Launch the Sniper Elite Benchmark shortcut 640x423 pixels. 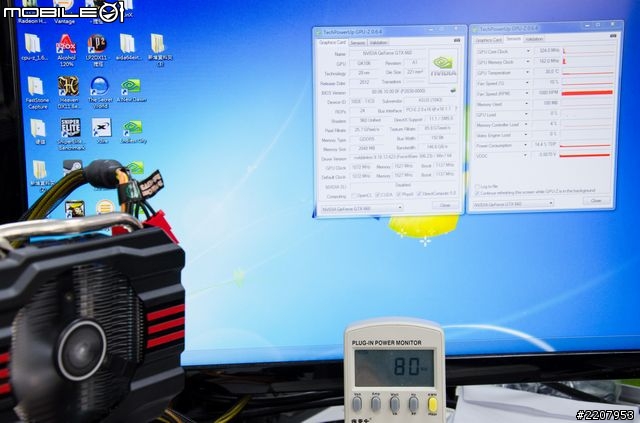coord(71,134)
